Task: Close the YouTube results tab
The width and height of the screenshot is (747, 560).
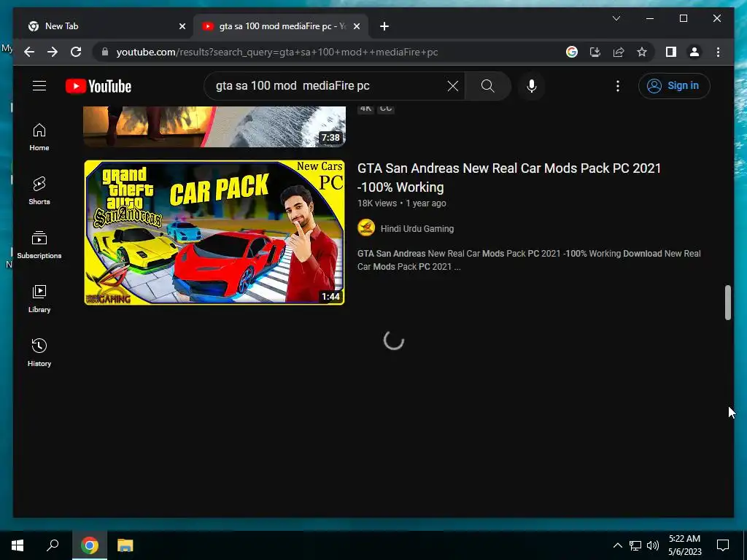Action: click(357, 26)
